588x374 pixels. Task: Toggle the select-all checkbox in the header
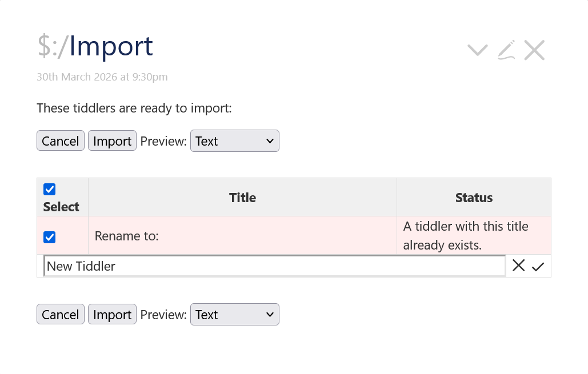coord(50,190)
